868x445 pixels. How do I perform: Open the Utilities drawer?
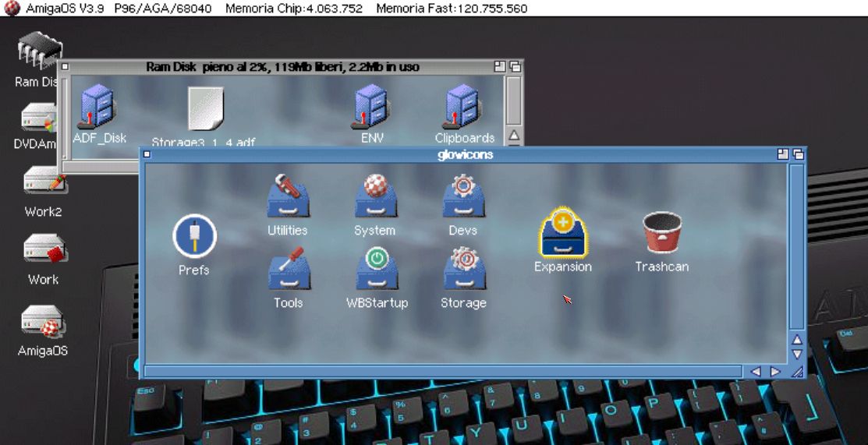pyautogui.click(x=288, y=198)
